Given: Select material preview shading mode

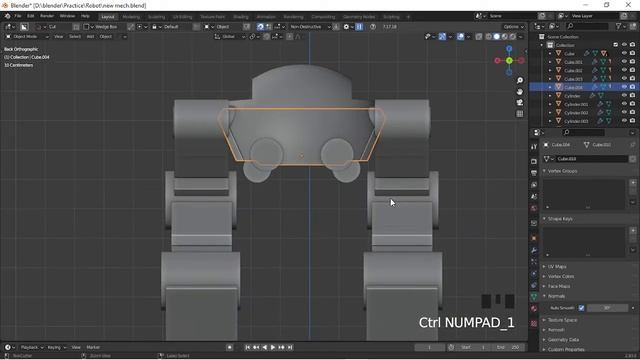Looking at the screenshot, I should point(504,36).
